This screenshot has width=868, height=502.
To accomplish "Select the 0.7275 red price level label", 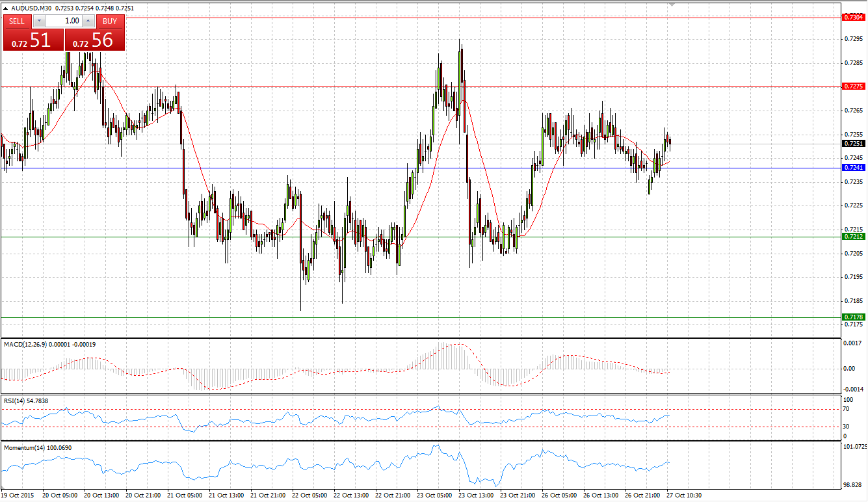I will (x=853, y=86).
